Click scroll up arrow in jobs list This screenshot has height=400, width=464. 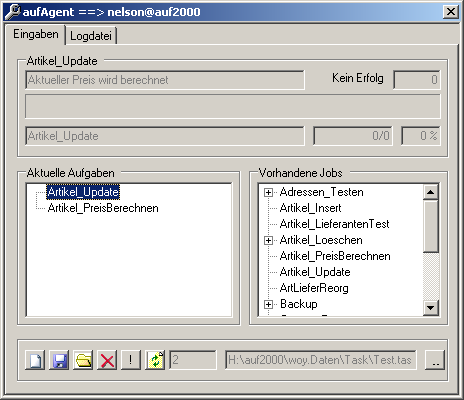coord(431,192)
